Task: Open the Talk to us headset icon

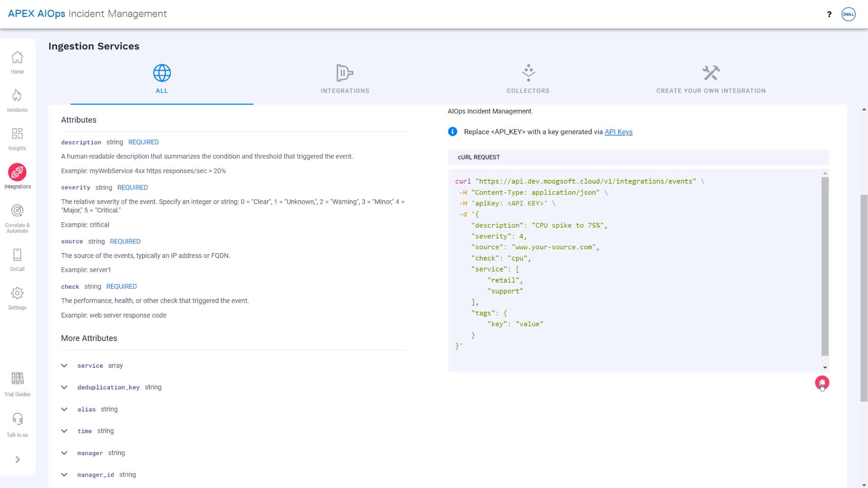Action: 17,419
